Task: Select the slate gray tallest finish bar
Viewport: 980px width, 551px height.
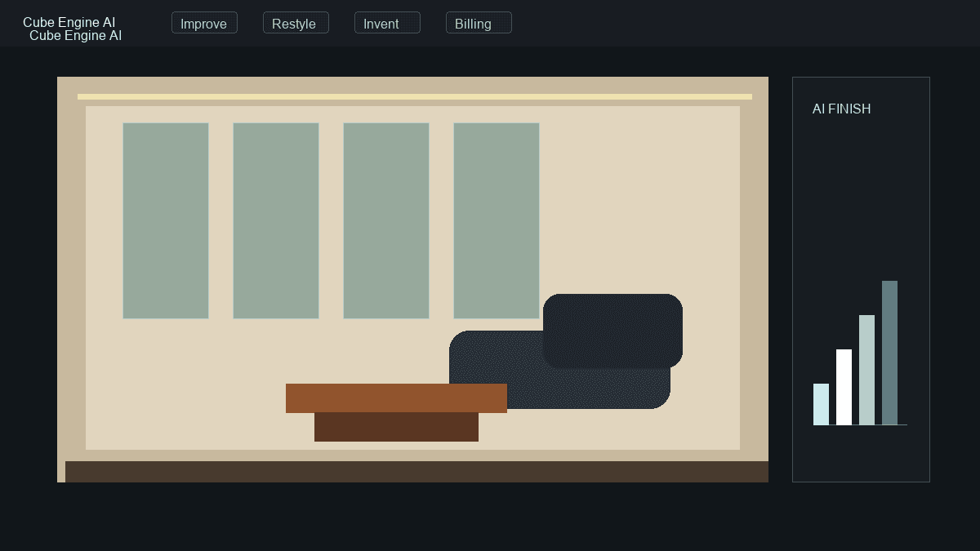Action: (x=889, y=353)
